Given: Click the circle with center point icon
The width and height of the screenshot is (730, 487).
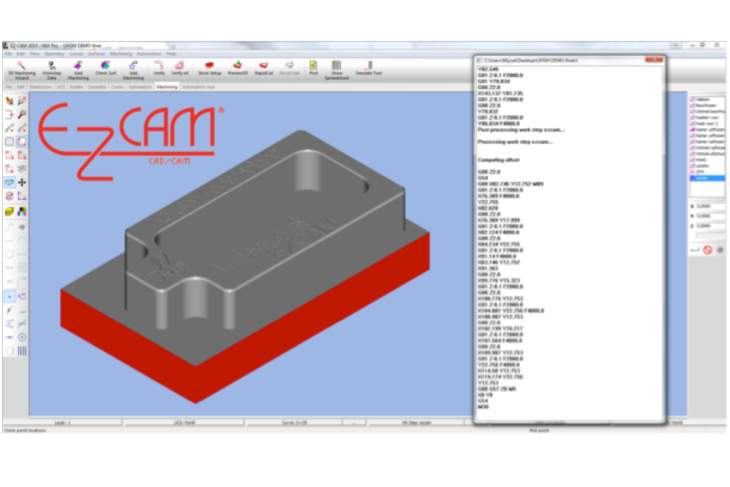Looking at the screenshot, I should [22, 337].
